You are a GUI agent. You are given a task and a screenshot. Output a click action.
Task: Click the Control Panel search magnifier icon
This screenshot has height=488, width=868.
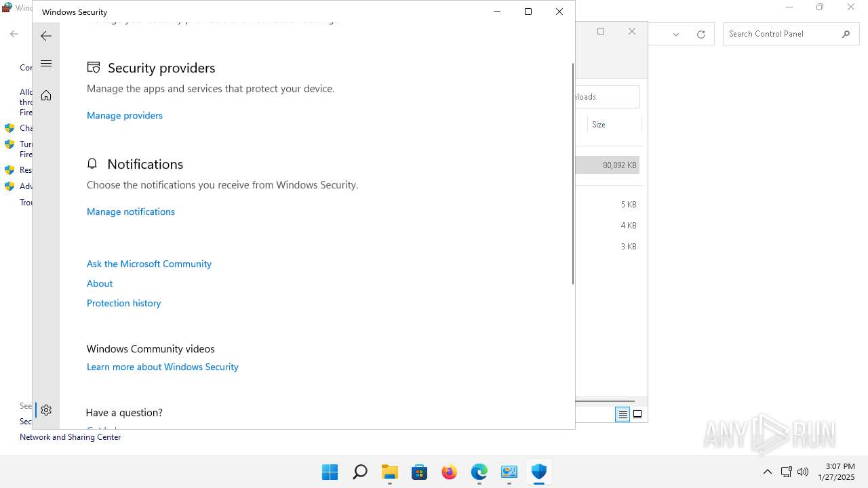(x=846, y=34)
